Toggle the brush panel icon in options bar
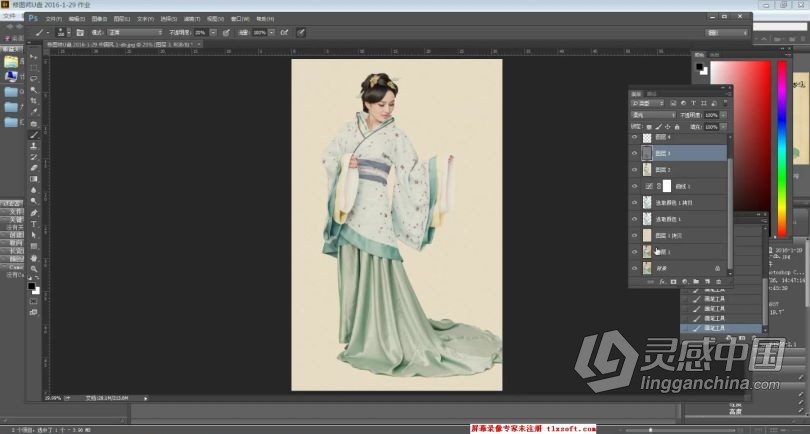Image resolution: width=810 pixels, height=434 pixels. coord(80,33)
